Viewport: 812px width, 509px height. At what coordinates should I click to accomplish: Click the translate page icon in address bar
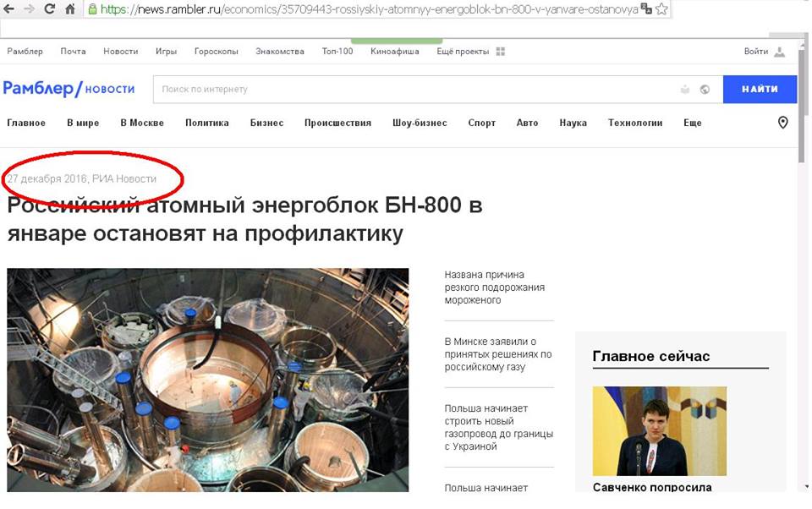tap(646, 8)
